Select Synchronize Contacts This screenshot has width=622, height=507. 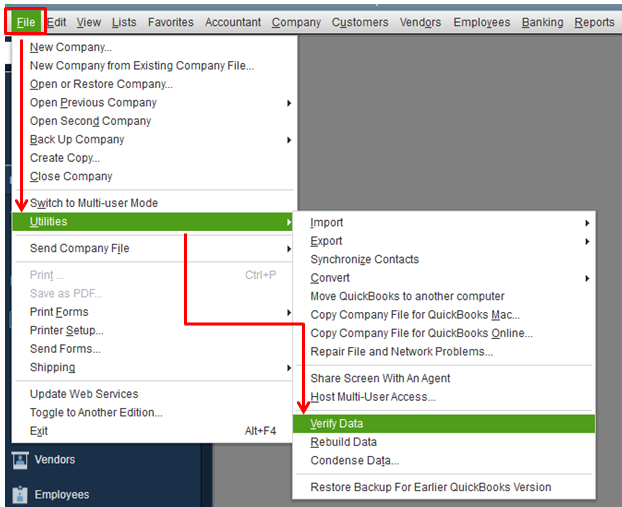coord(444,259)
